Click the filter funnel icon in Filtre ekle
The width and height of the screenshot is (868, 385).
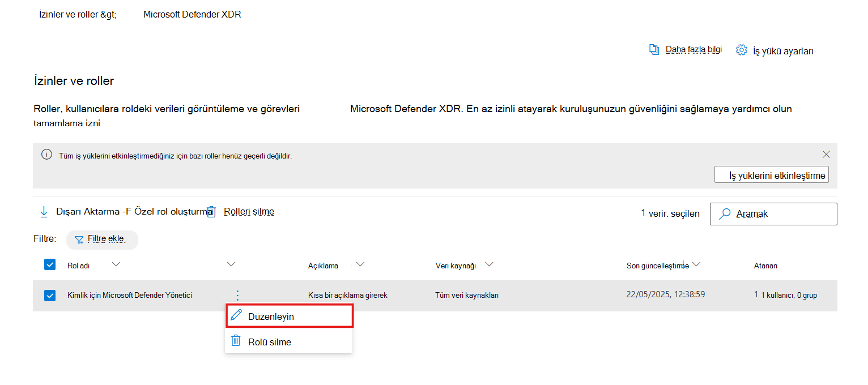79,240
